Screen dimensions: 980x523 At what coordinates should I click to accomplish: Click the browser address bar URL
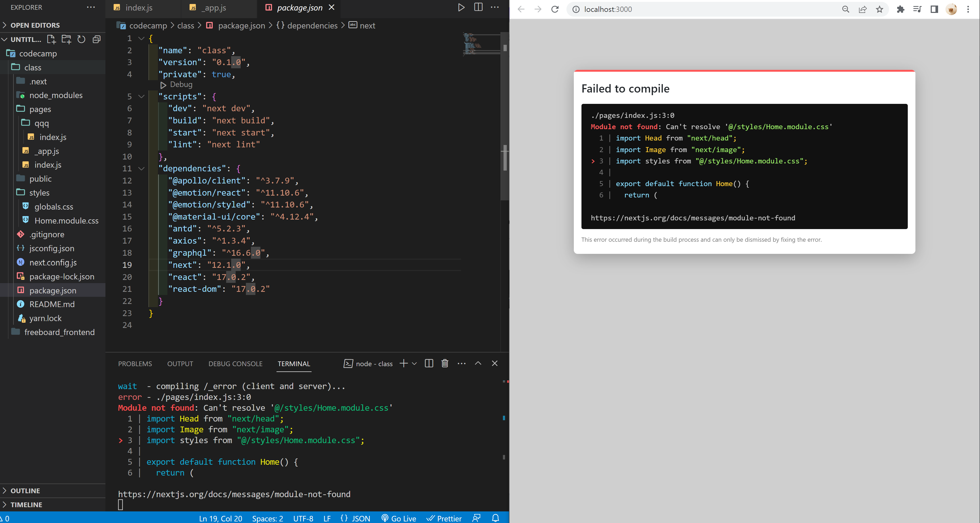(x=608, y=9)
